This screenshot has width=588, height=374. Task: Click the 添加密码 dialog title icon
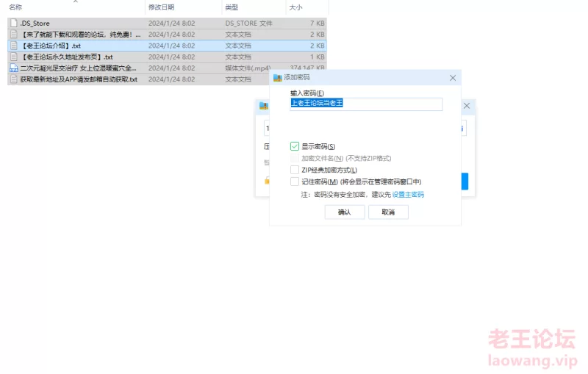click(278, 78)
